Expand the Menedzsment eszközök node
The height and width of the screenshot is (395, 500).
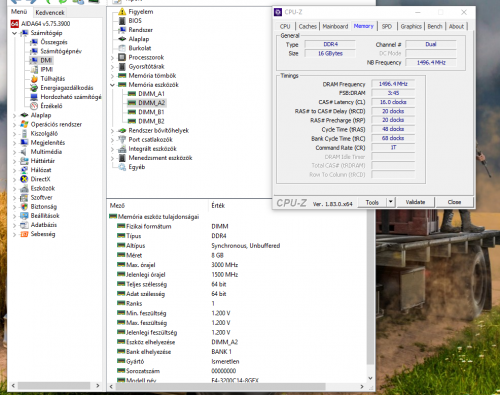[112, 158]
